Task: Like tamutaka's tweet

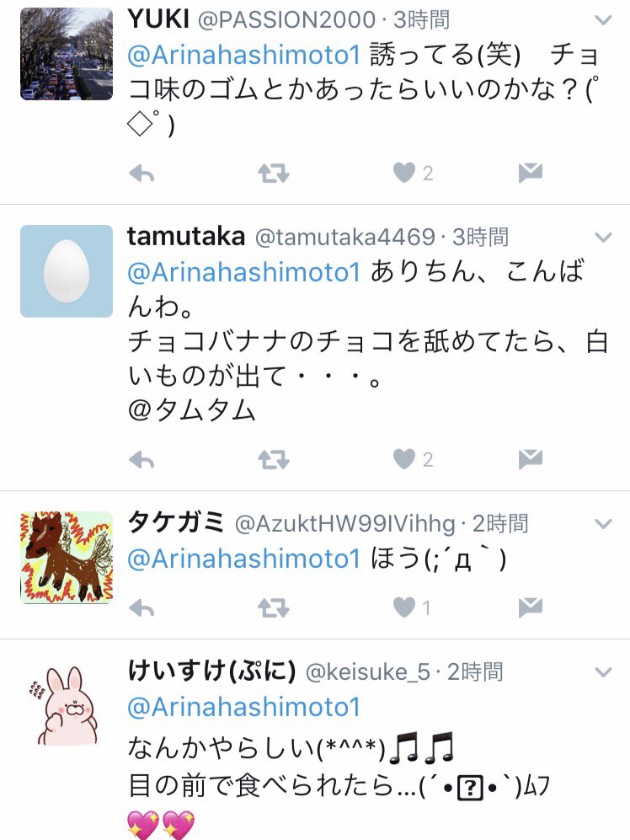Action: [x=404, y=459]
